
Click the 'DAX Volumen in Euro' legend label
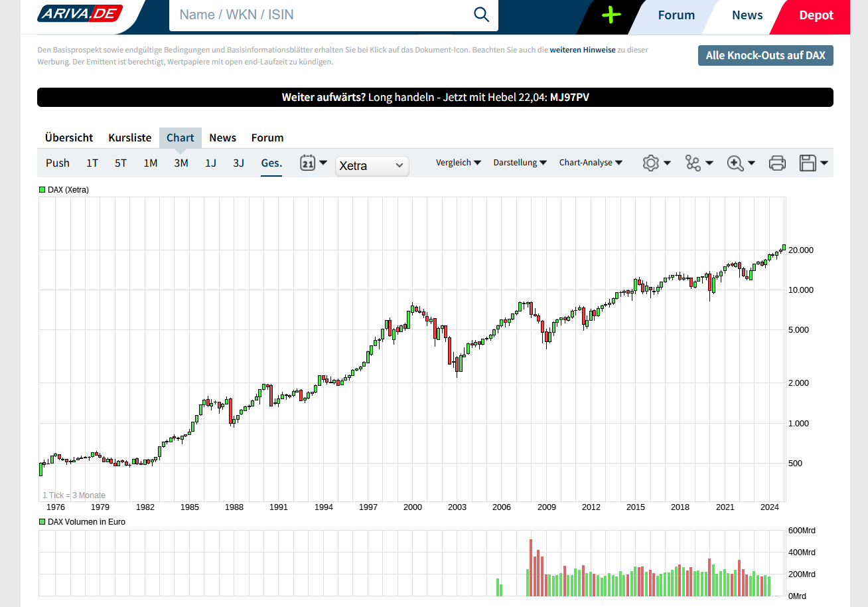pyautogui.click(x=87, y=522)
